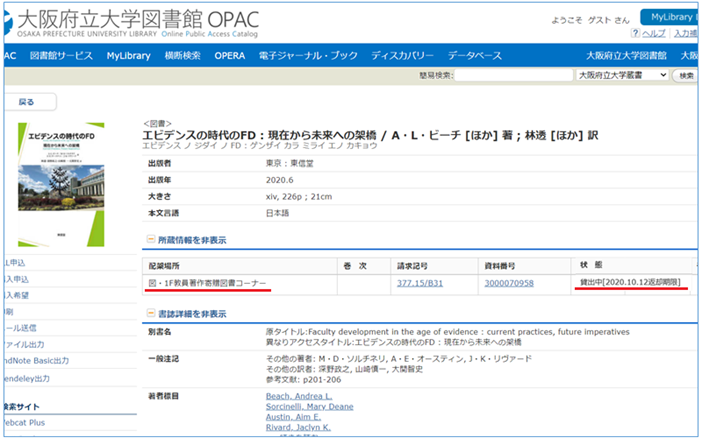Click 購入希望 sidebar link
Screen dimensions: 702x438
[x=16, y=295]
